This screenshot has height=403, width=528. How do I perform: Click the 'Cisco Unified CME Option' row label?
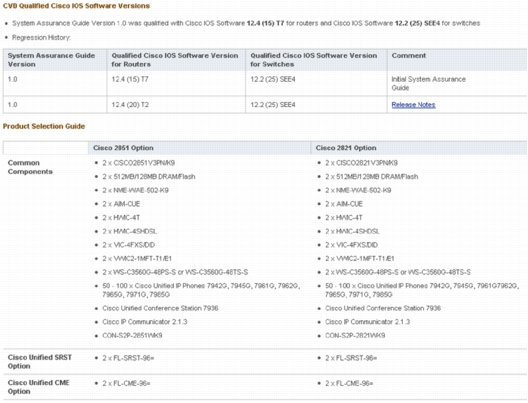coord(38,387)
